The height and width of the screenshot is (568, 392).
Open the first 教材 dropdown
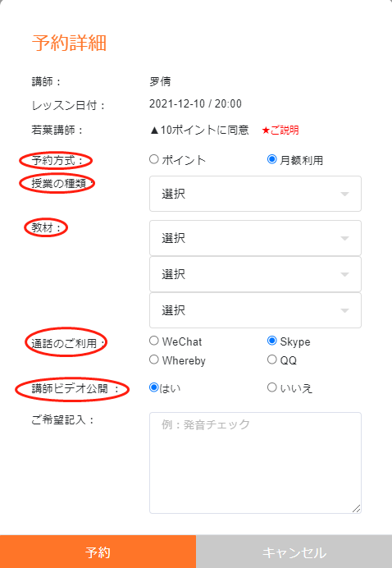[x=255, y=238]
